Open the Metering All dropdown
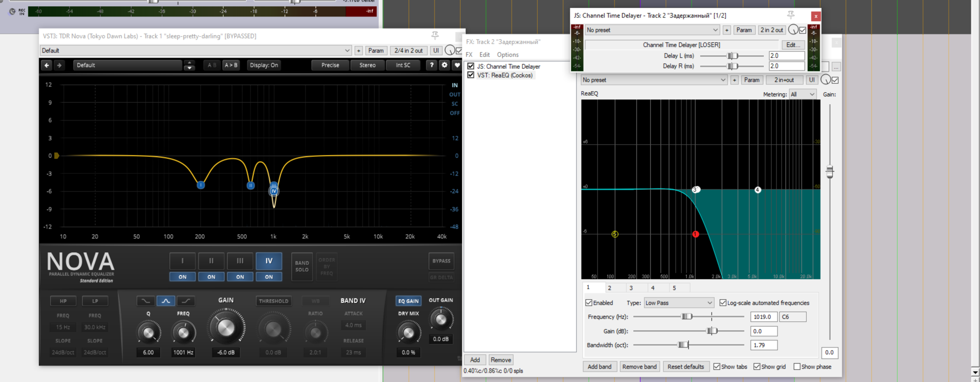The width and height of the screenshot is (980, 382). (x=803, y=94)
